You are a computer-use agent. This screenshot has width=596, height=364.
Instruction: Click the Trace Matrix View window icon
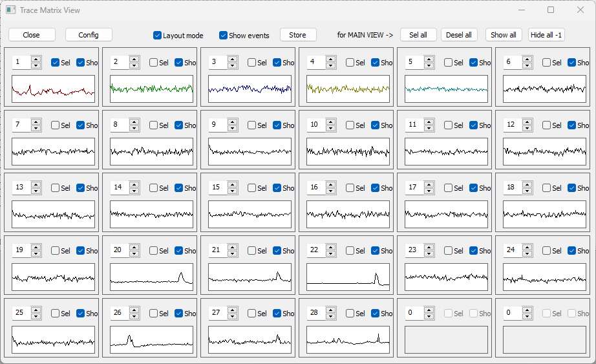coord(10,10)
